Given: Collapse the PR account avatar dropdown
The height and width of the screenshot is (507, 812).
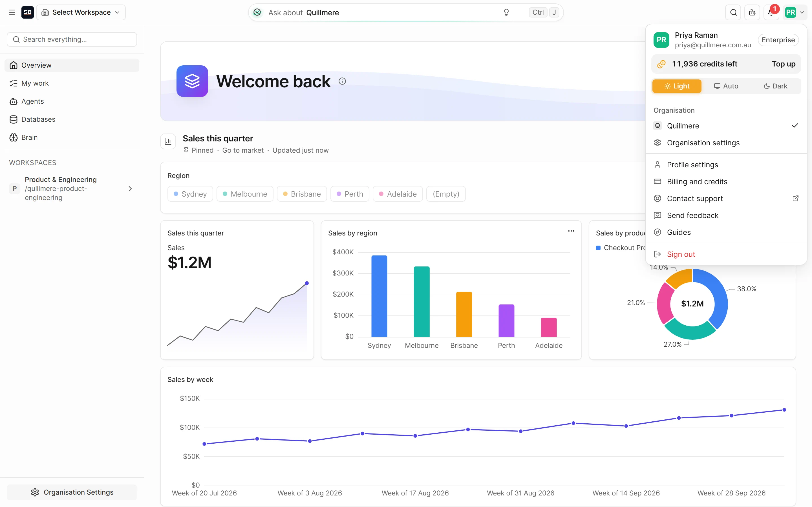Looking at the screenshot, I should tap(795, 12).
